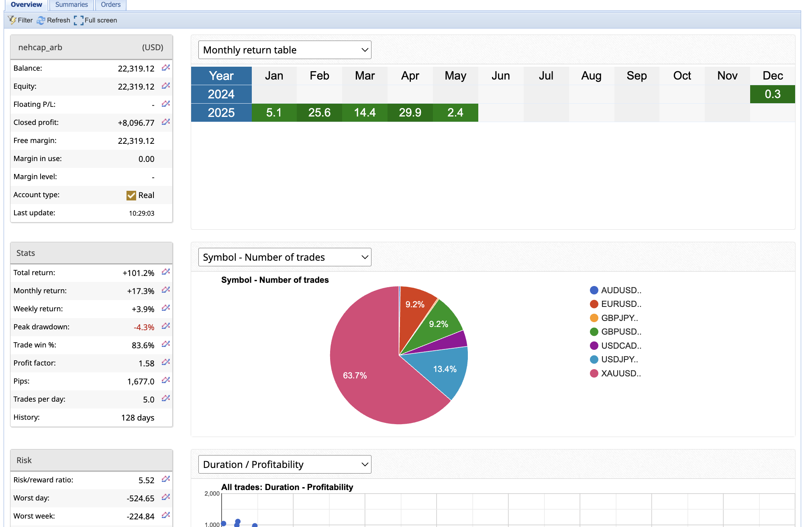Switch to the Orders tab
This screenshot has width=812, height=527.
click(x=110, y=5)
